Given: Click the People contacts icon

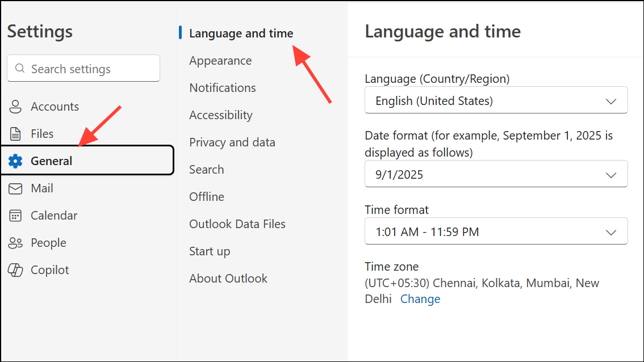Looking at the screenshot, I should point(15,243).
